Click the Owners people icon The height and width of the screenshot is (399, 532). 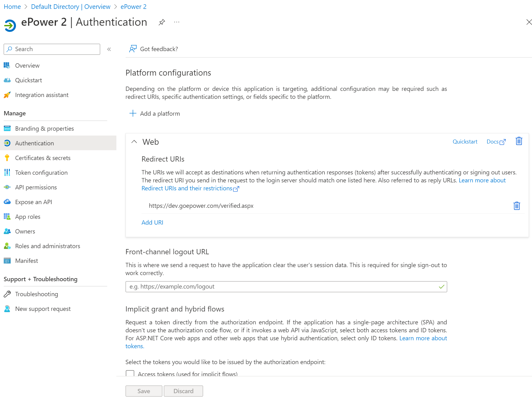click(x=7, y=231)
